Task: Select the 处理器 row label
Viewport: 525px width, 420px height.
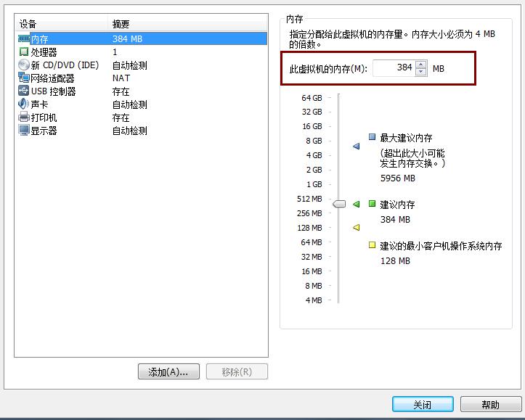Action: (44, 52)
